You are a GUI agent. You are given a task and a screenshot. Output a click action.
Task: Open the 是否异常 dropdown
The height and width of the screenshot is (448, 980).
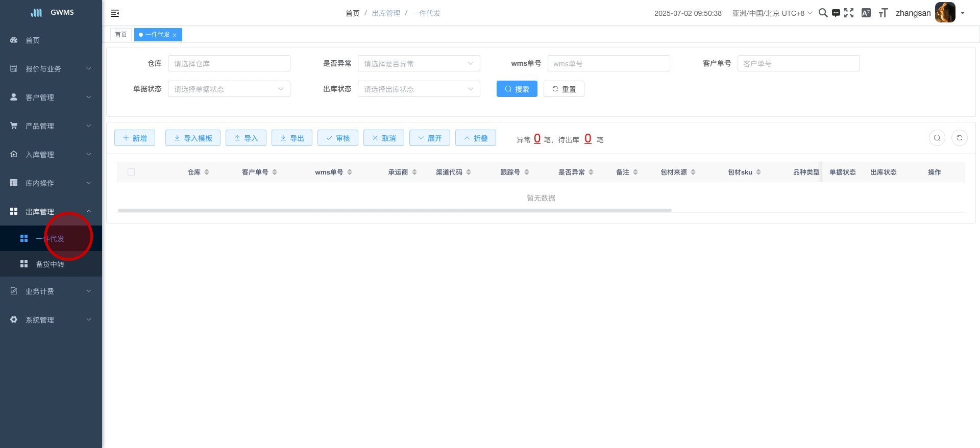coord(419,63)
